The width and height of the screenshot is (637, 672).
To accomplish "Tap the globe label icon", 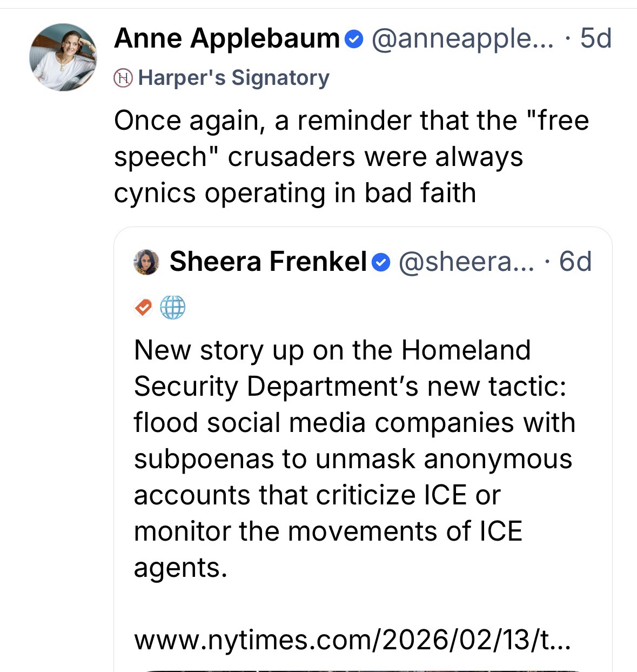I will [x=173, y=308].
